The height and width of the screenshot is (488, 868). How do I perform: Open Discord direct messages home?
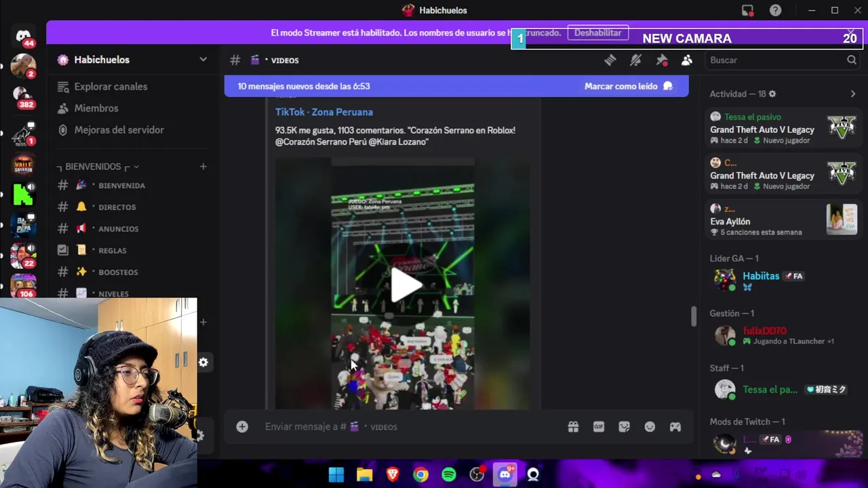tap(23, 37)
